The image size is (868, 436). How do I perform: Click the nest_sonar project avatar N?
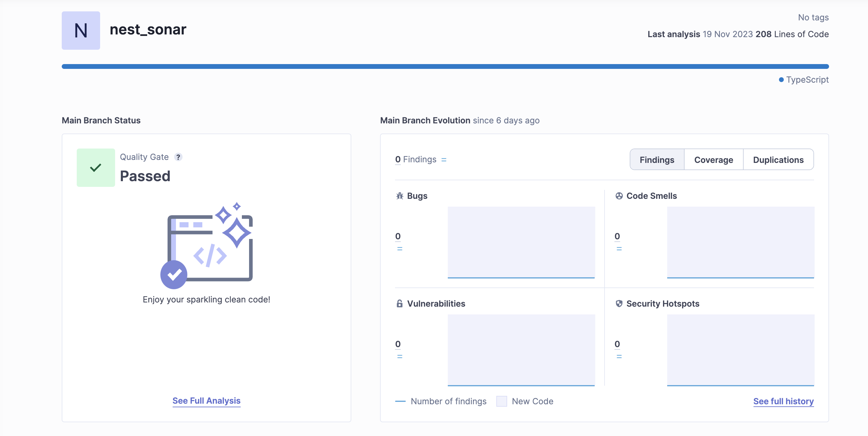click(81, 31)
